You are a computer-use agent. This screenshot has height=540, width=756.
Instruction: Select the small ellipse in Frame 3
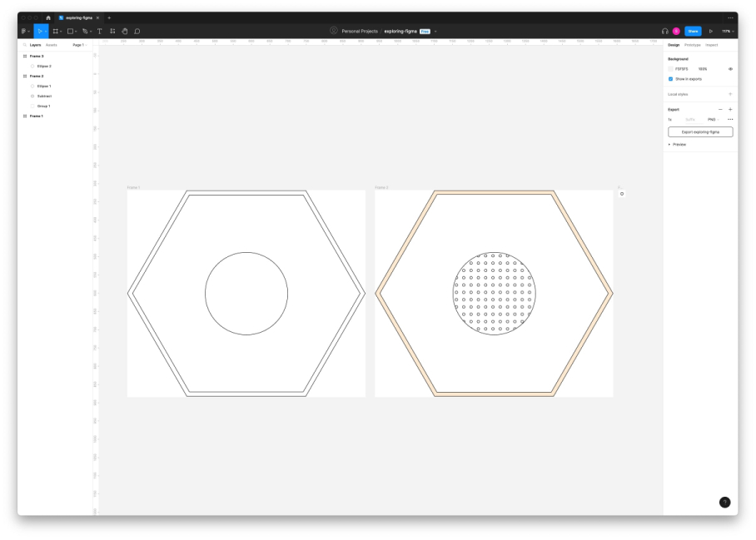click(x=622, y=194)
